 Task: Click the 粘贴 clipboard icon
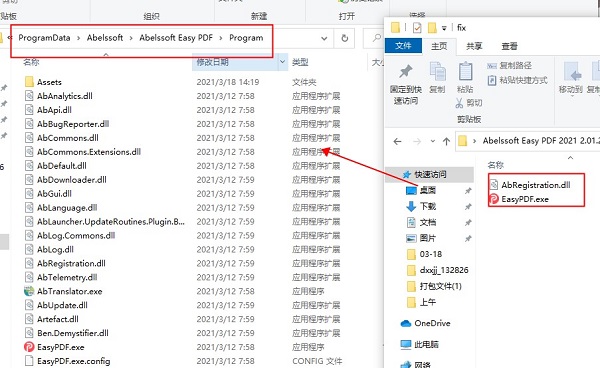[465, 72]
